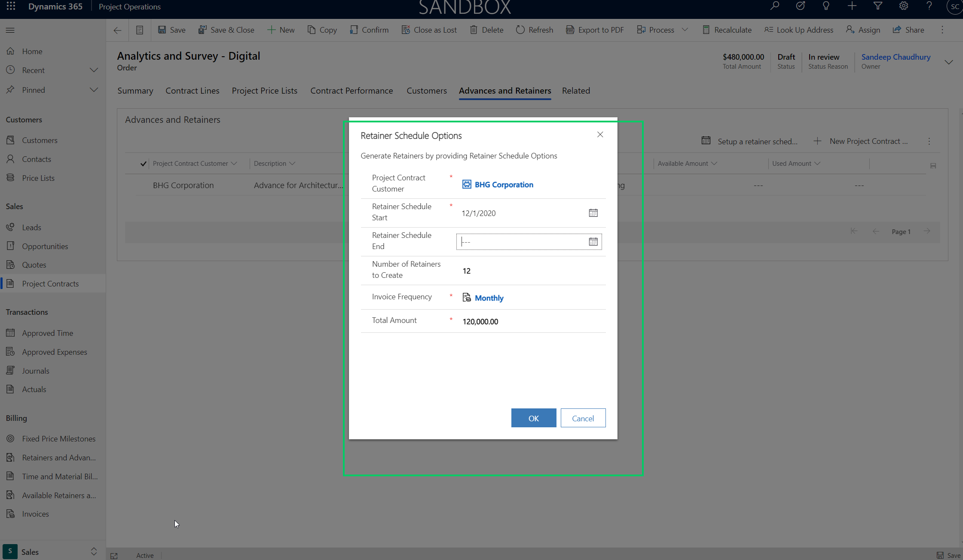Click OK in Retainer Schedule dialog

533,418
